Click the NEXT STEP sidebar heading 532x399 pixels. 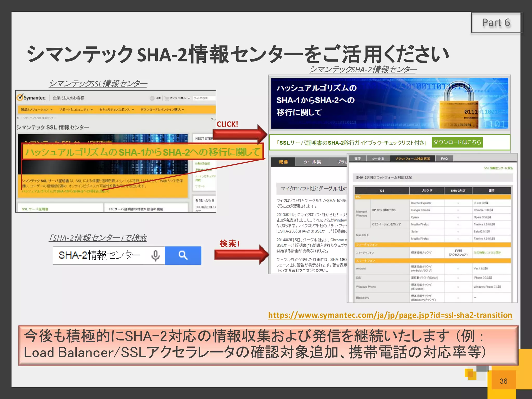click(x=204, y=138)
